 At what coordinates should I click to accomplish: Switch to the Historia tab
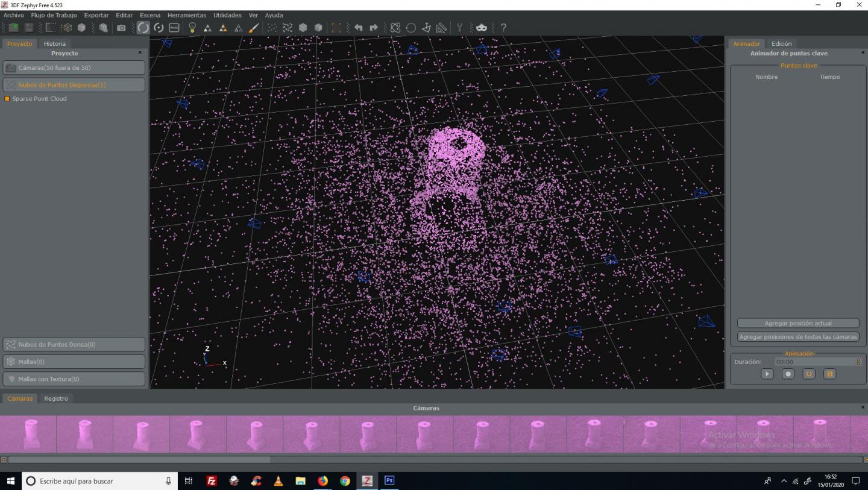coord(54,43)
